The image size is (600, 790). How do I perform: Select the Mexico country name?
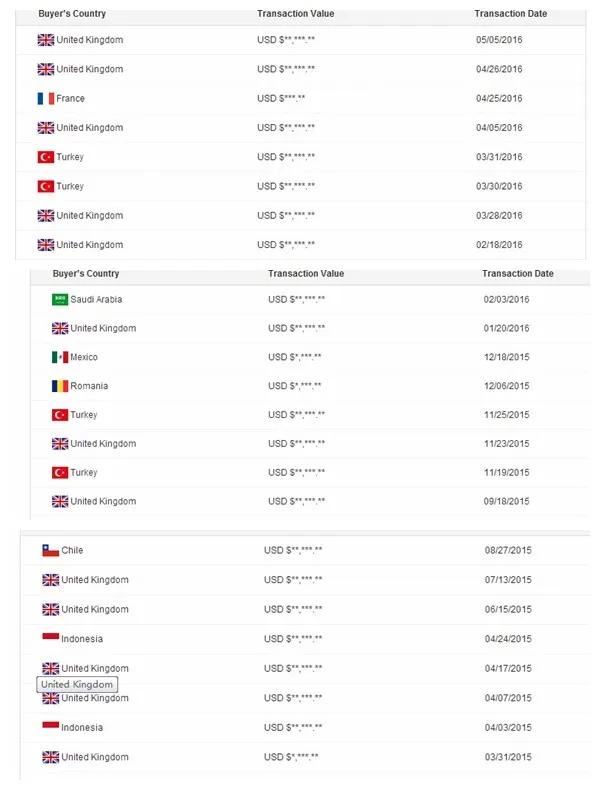coord(84,357)
